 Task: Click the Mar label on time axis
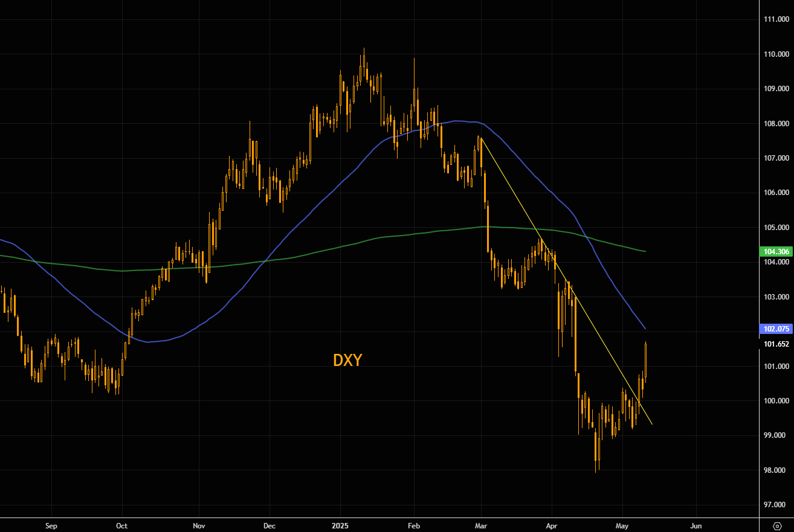[482, 526]
